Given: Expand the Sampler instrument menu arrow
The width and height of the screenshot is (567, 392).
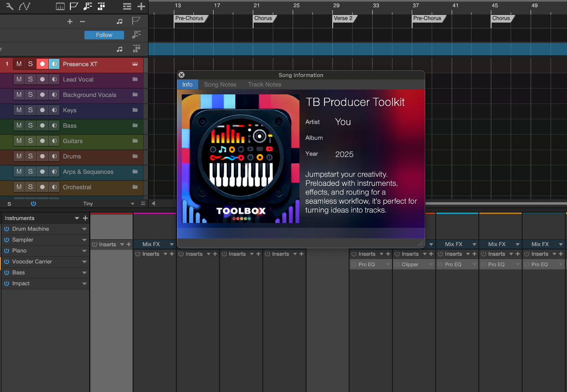Looking at the screenshot, I should point(84,240).
